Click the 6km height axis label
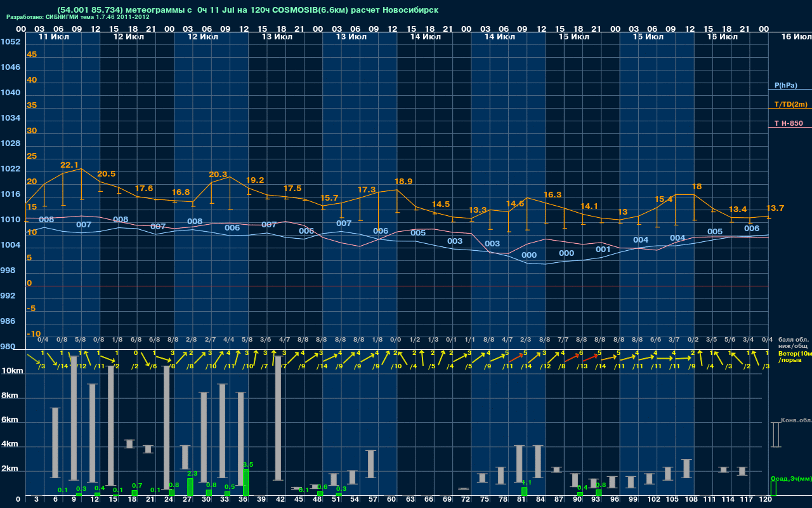This screenshot has width=812, height=508. click(x=10, y=420)
